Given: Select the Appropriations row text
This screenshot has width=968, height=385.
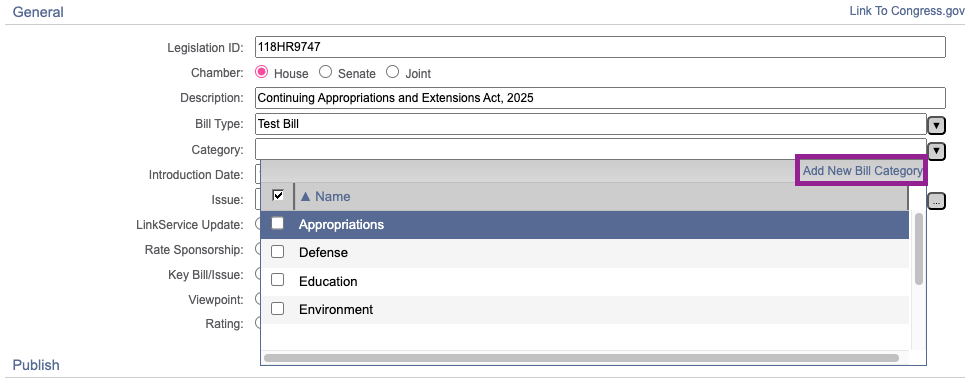Looking at the screenshot, I should click(341, 225).
